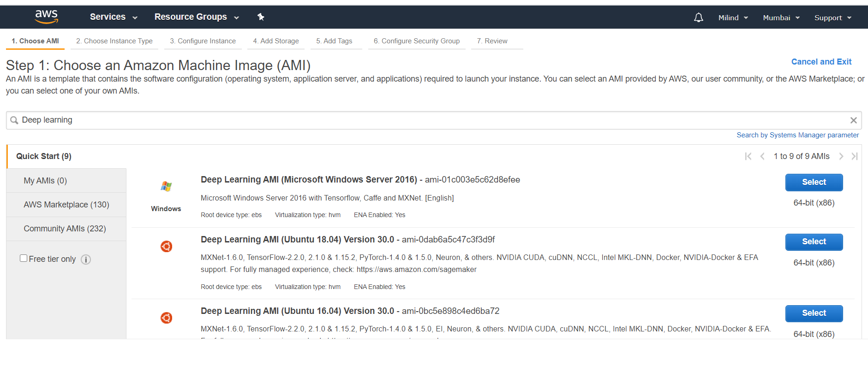The height and width of the screenshot is (366, 868).
Task: Select the Ubuntu 18.04 Deep Learning AMI
Action: [814, 242]
